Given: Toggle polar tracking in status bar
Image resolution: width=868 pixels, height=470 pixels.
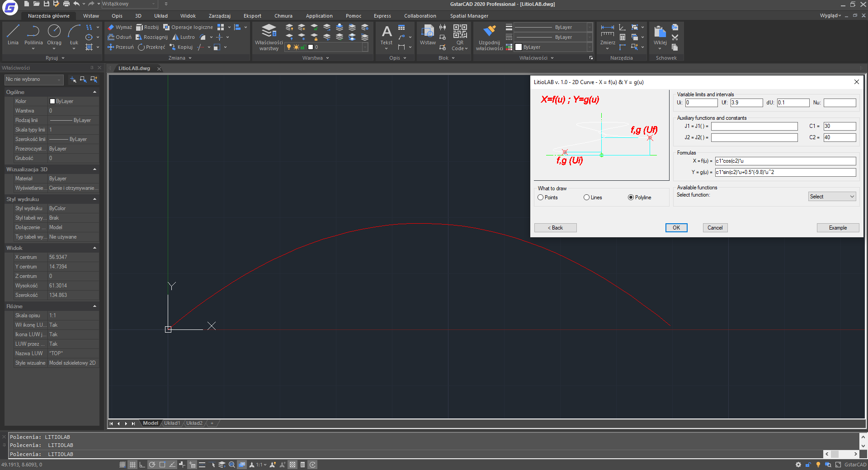Looking at the screenshot, I should click(152, 465).
